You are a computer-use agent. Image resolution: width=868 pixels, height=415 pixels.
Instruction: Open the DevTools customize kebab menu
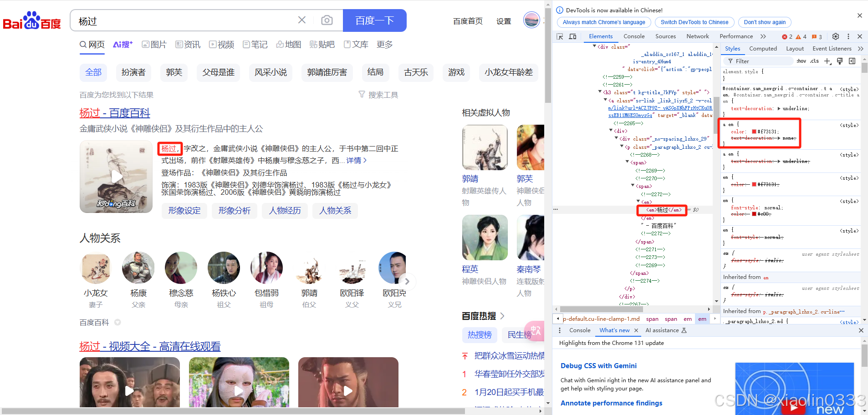point(848,36)
